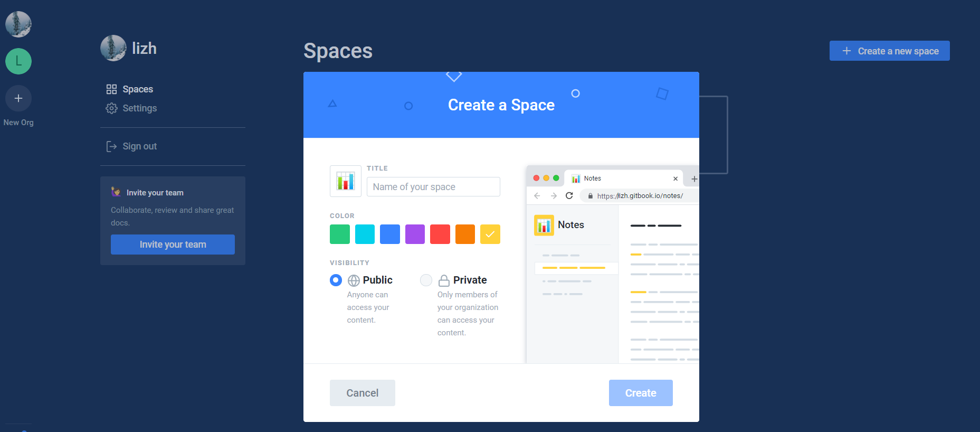Click the space emoji icon picker
The image size is (980, 432).
pos(345,181)
